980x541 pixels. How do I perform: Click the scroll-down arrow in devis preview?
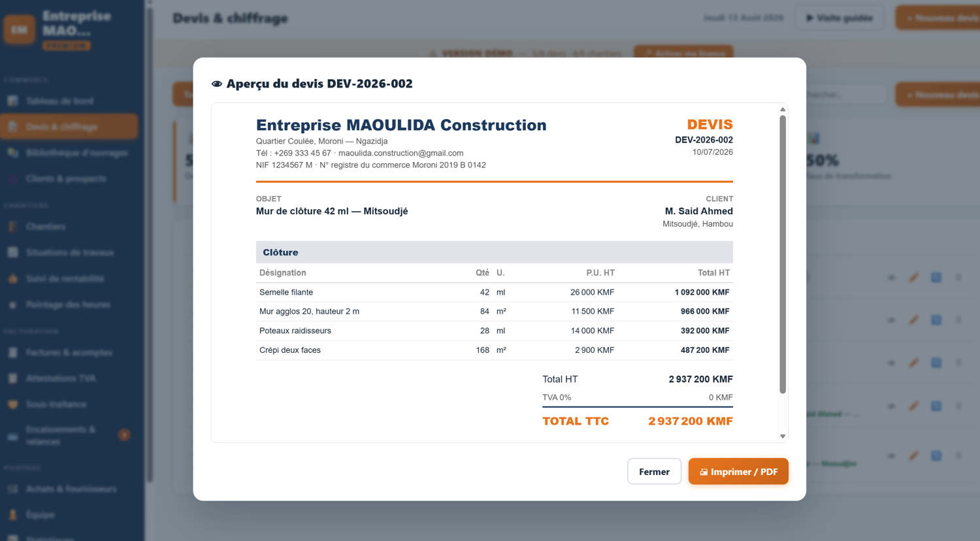783,436
